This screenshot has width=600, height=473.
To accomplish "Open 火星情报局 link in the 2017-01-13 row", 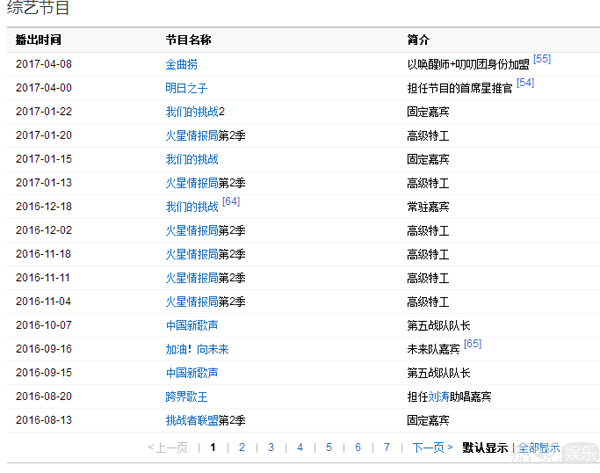I will [x=192, y=183].
